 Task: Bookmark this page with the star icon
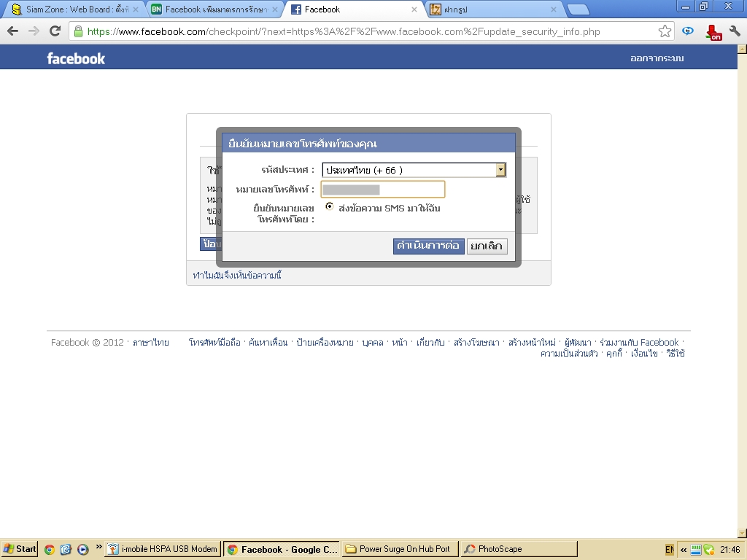pyautogui.click(x=665, y=31)
